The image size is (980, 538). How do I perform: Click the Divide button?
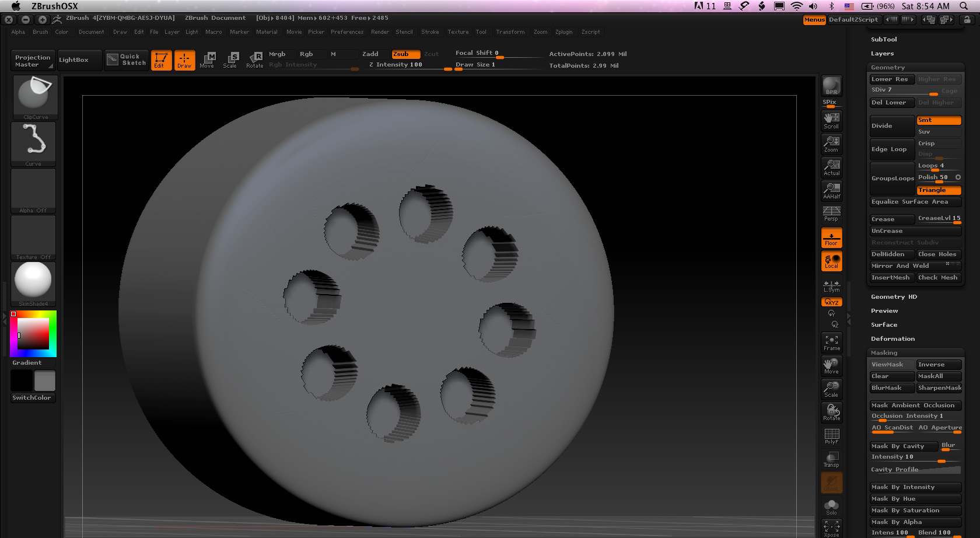point(891,126)
